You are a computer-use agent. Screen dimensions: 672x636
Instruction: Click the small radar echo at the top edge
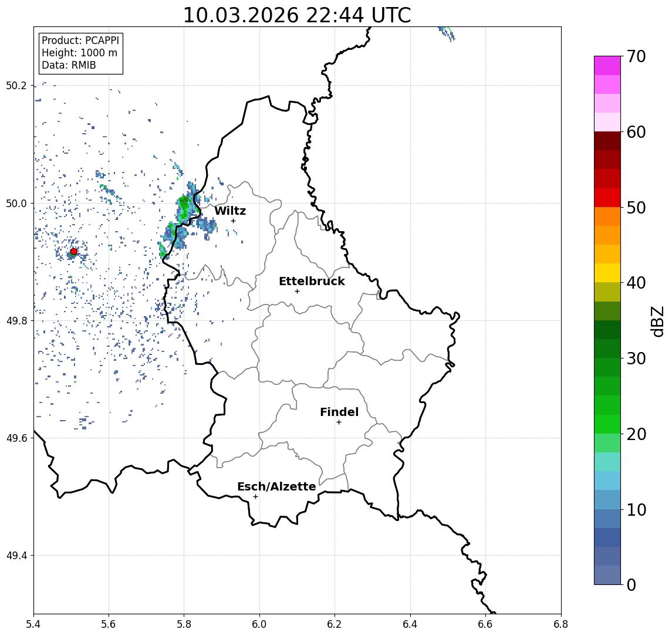(x=447, y=33)
